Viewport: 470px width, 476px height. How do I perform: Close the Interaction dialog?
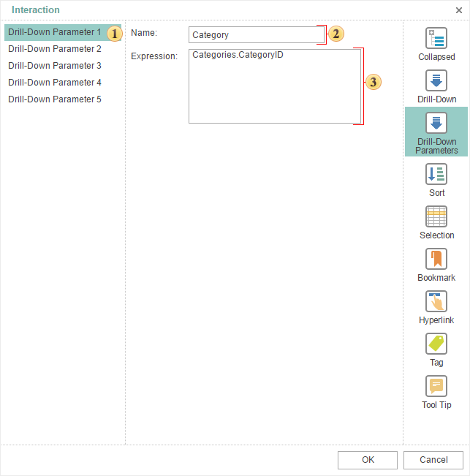[x=458, y=10]
